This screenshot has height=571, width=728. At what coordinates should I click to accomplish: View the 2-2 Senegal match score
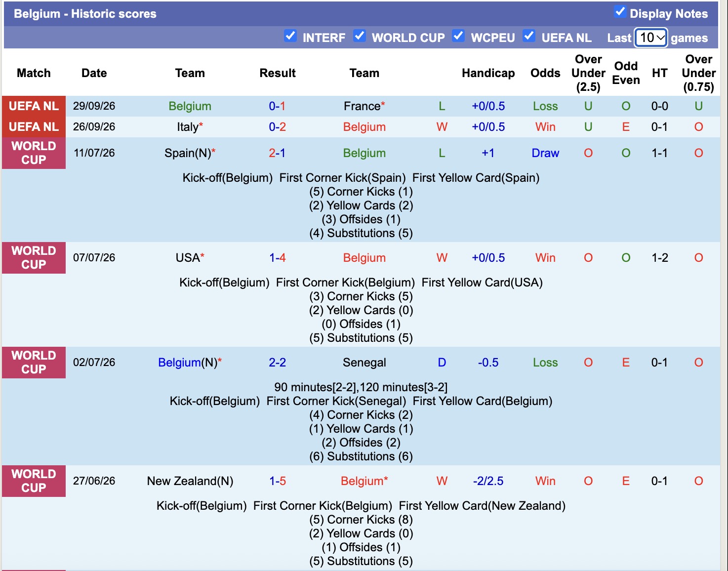277,363
